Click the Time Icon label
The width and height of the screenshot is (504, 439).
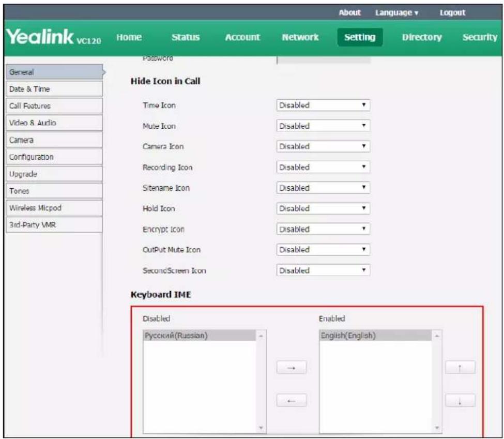159,105
